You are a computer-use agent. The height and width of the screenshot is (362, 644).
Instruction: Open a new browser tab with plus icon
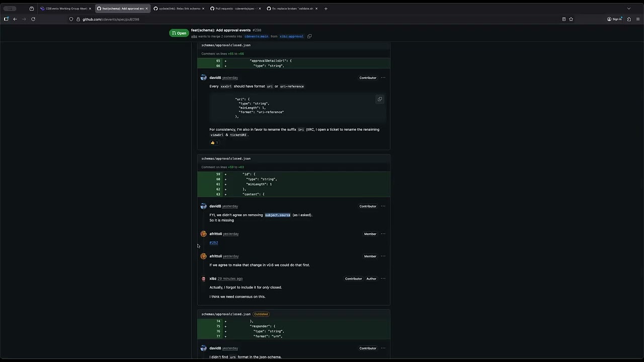326,9
